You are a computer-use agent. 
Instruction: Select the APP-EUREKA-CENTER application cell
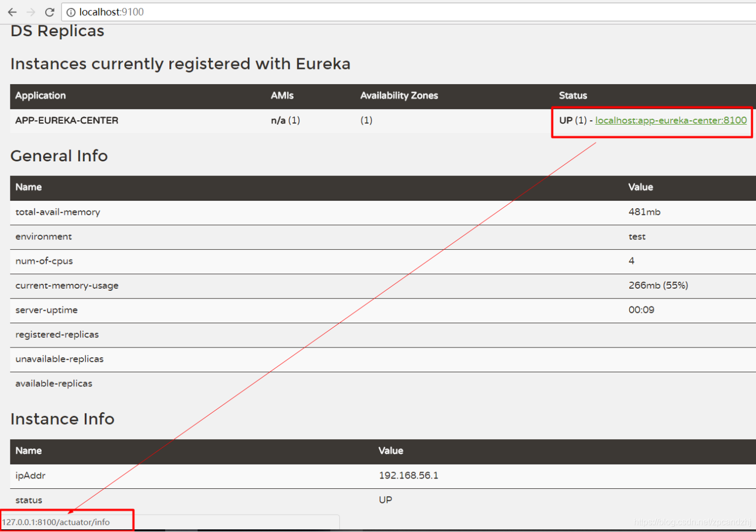tap(67, 120)
